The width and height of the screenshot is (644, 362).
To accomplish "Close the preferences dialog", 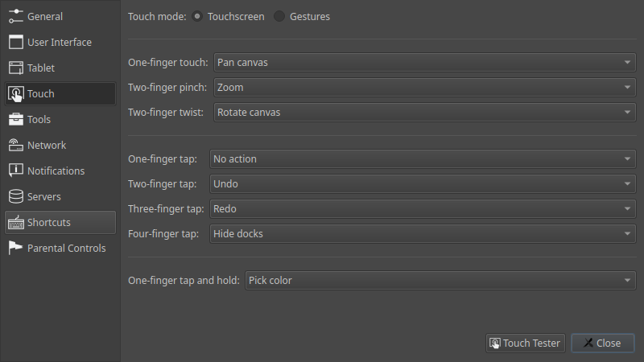I will pos(602,343).
